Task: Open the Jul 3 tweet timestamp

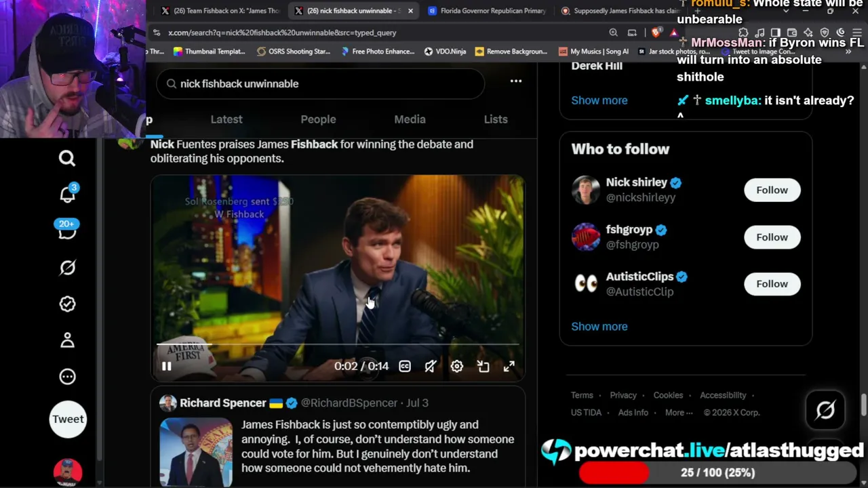Action: click(x=417, y=403)
